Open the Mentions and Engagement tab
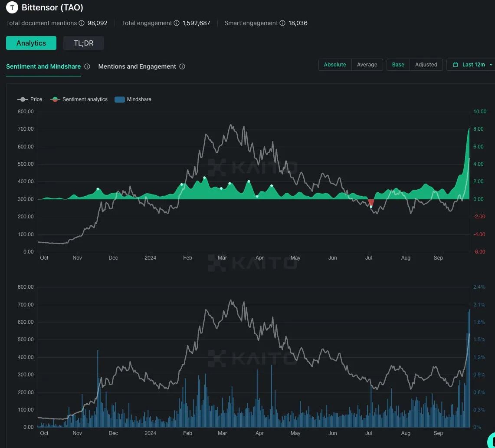Viewport: 495px width, 448px height. (137, 66)
